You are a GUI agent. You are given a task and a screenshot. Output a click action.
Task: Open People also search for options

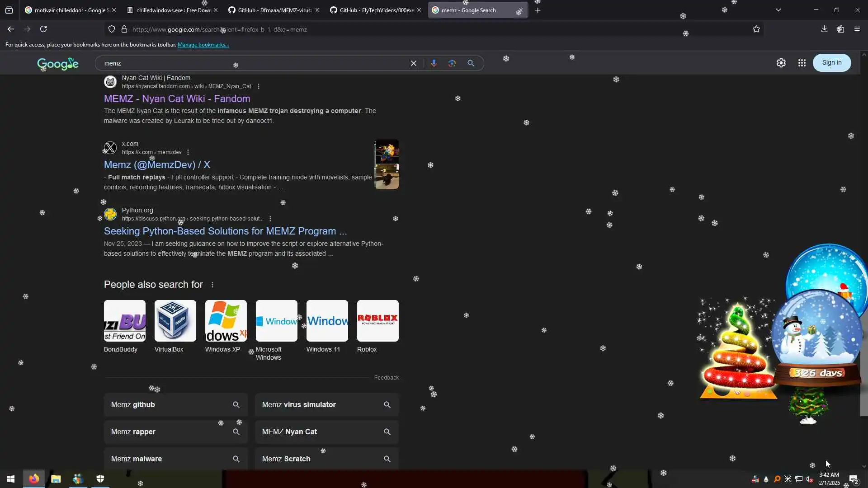pyautogui.click(x=212, y=285)
